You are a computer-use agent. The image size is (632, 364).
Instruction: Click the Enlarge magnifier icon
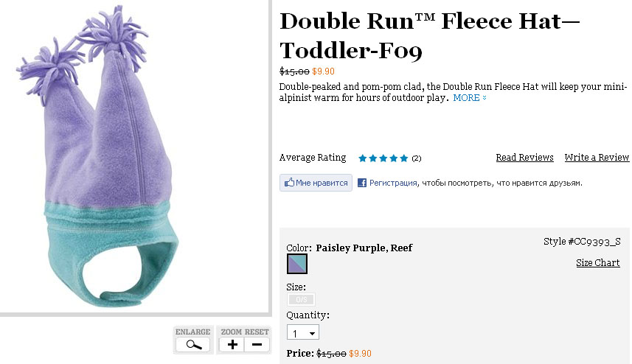pyautogui.click(x=193, y=344)
